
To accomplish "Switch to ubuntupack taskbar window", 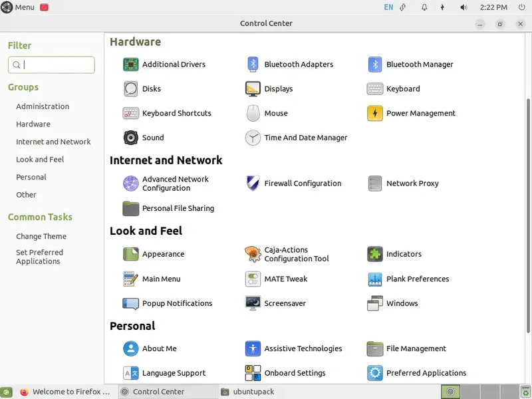I will pos(253,392).
